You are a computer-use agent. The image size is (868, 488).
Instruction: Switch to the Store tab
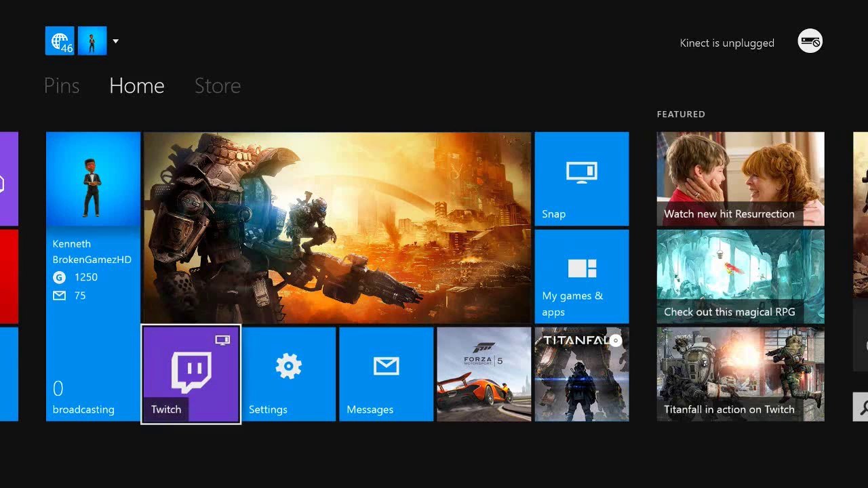tap(218, 85)
